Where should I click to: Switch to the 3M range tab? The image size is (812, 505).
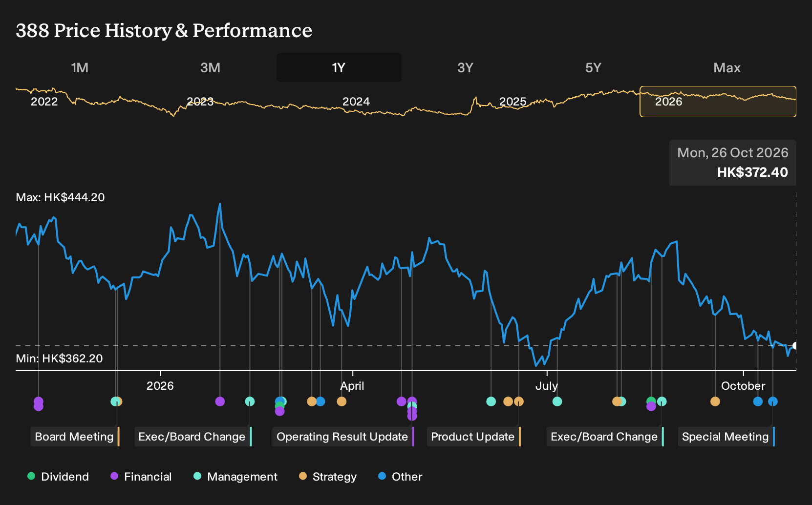point(211,68)
